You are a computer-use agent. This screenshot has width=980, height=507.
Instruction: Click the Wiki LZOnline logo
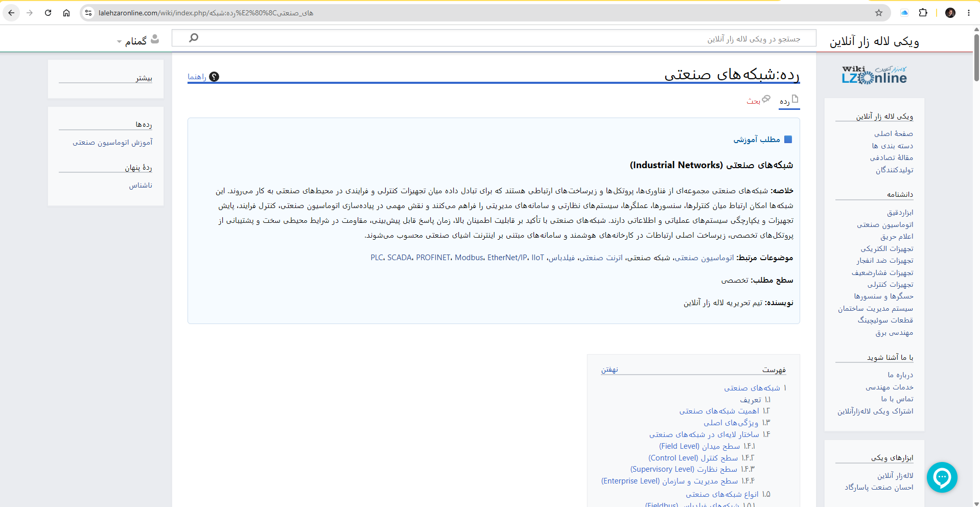point(874,75)
